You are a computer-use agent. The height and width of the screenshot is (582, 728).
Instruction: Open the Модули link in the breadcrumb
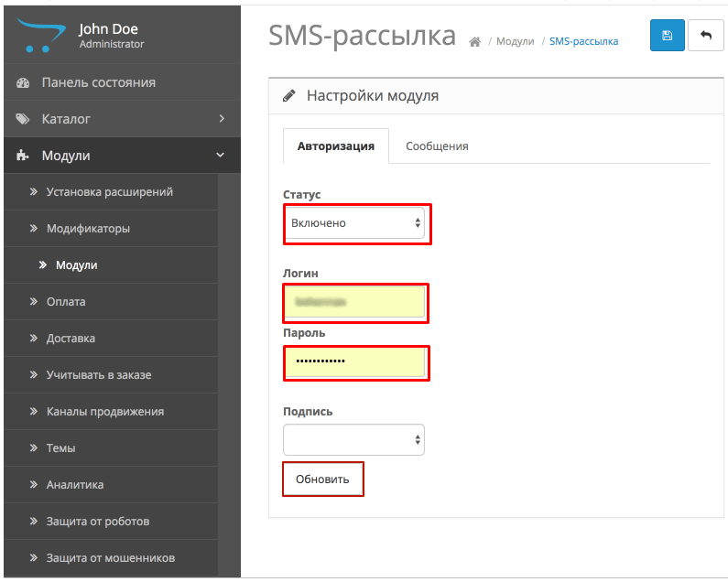pos(515,41)
